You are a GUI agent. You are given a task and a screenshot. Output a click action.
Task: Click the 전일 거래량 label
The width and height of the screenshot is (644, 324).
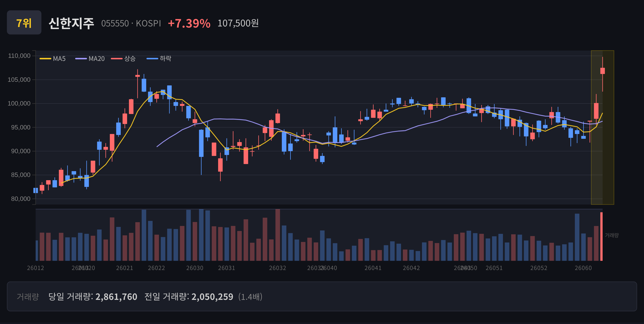click(x=167, y=297)
